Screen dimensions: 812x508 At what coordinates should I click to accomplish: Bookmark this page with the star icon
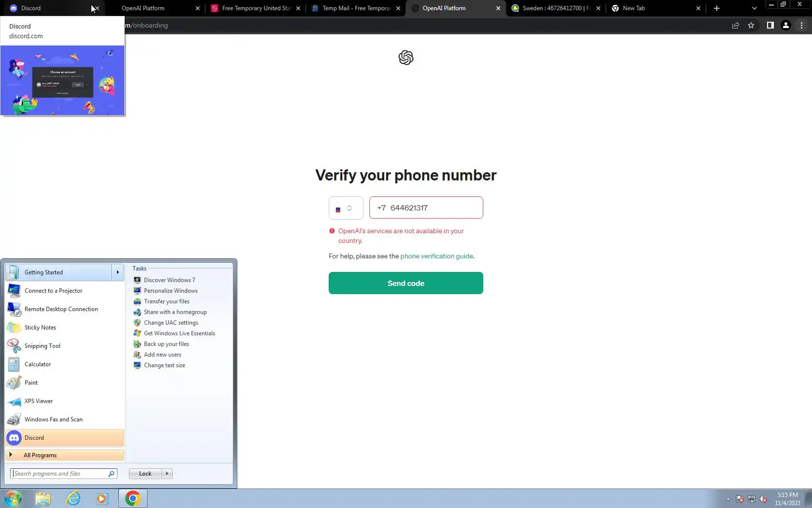coord(751,25)
